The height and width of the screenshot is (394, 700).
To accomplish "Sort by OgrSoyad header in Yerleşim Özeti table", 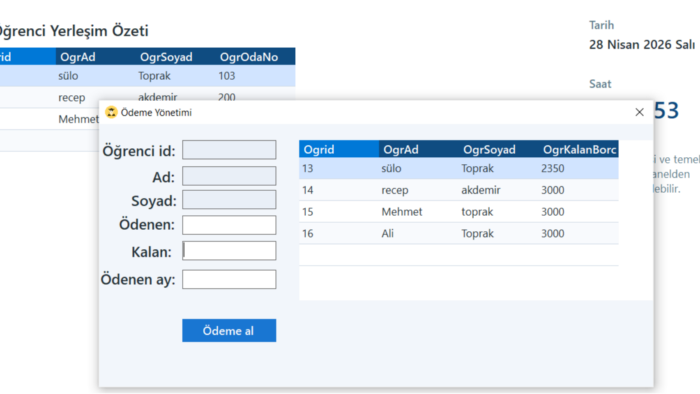I will tap(175, 57).
